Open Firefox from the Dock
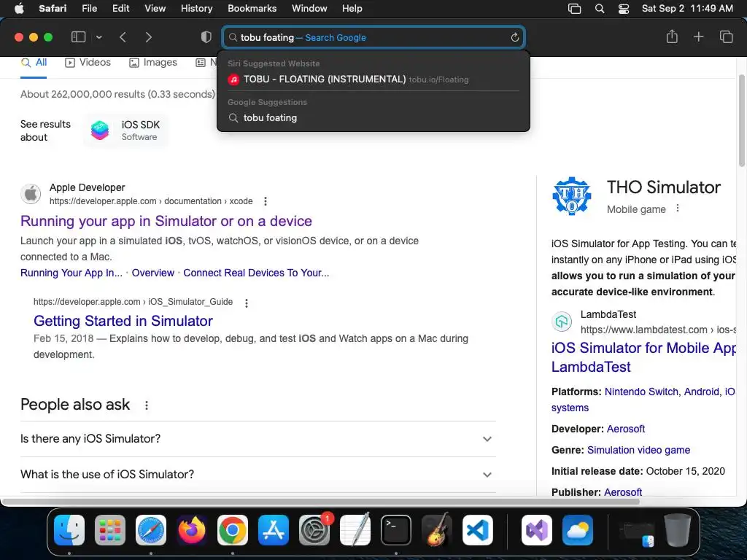The image size is (747, 560). coord(192,530)
